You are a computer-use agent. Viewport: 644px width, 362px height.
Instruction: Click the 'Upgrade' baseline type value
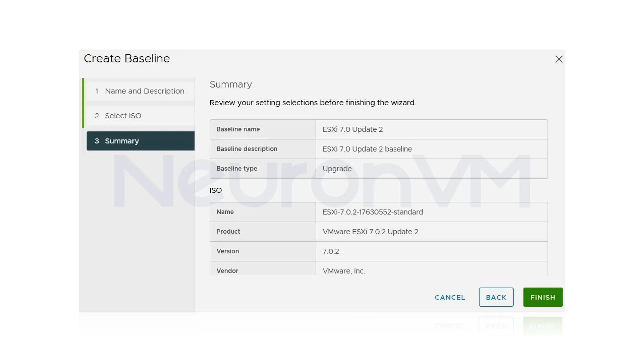point(337,169)
